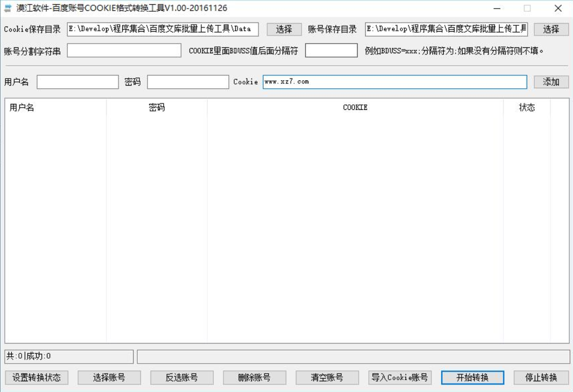Start conversion with 开始转换 button
Image resolution: width=573 pixels, height=392 pixels.
click(x=472, y=377)
